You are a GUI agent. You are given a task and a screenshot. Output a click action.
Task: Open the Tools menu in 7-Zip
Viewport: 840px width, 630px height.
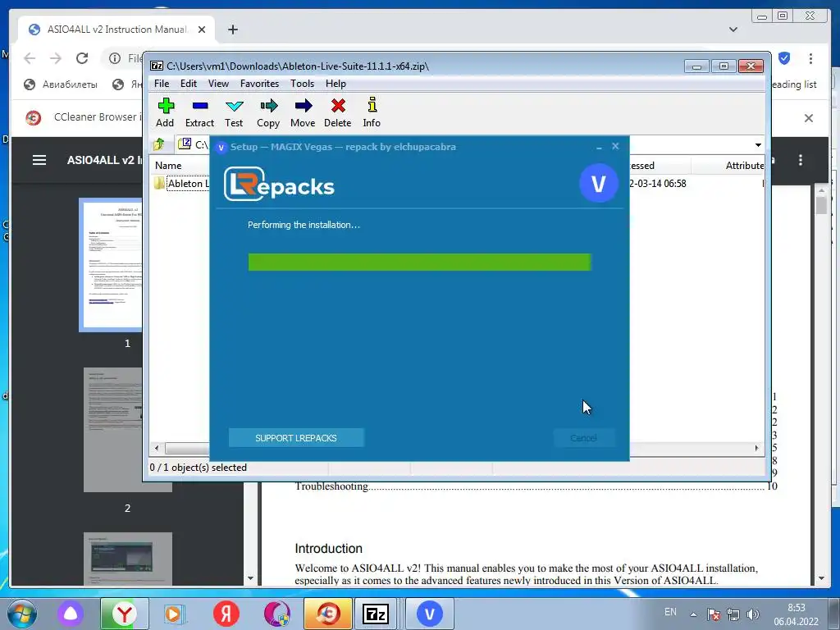pyautogui.click(x=302, y=84)
